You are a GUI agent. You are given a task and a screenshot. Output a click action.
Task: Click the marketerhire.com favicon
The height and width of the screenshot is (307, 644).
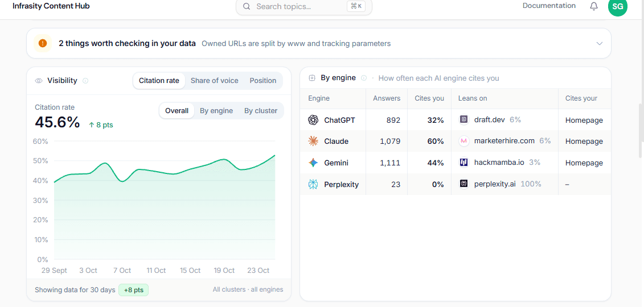click(463, 141)
